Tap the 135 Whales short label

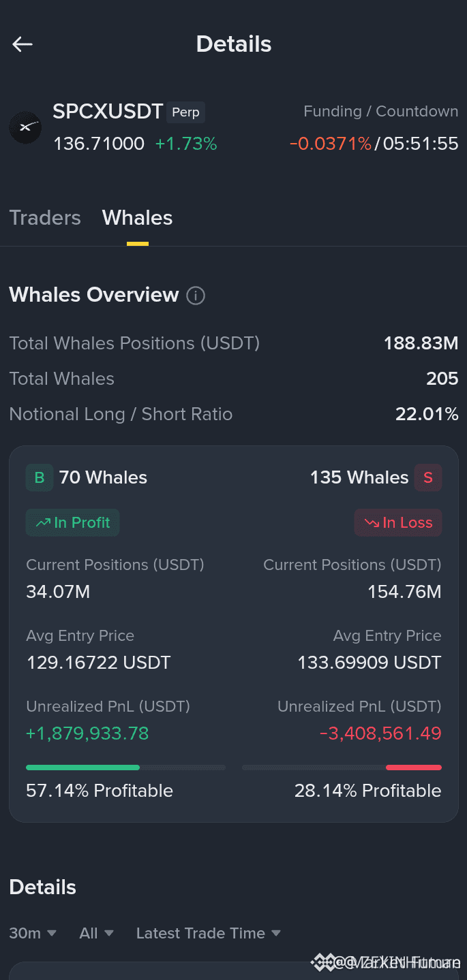coord(359,477)
